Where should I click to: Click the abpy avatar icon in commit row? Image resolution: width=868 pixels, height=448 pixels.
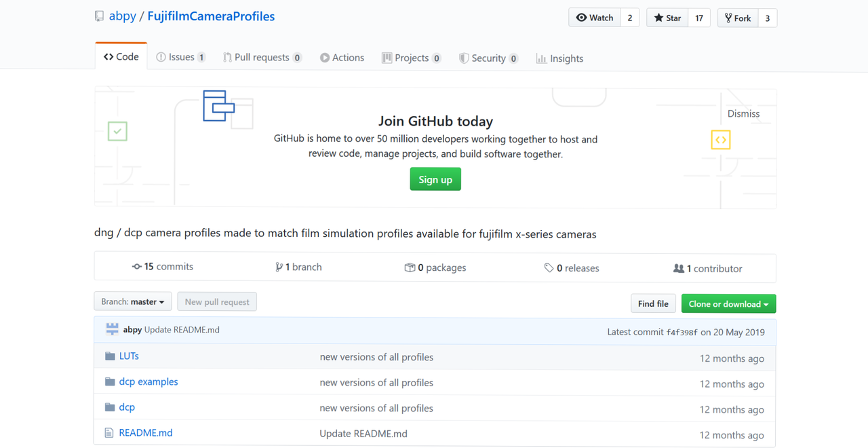[113, 330]
